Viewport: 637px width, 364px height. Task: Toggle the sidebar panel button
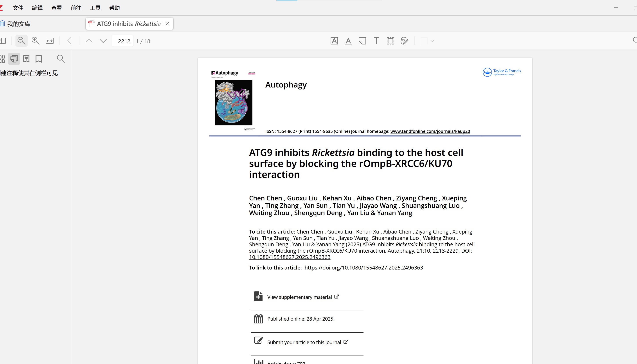point(3,41)
